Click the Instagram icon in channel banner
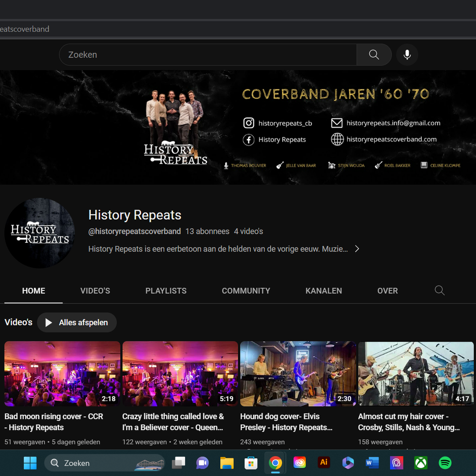 248,123
